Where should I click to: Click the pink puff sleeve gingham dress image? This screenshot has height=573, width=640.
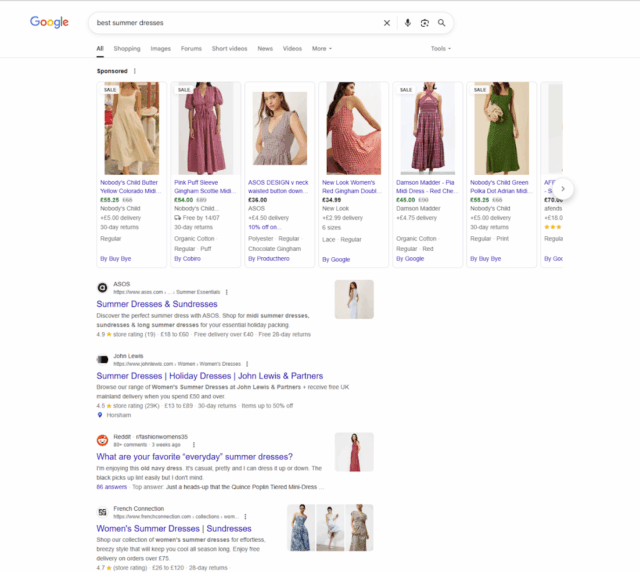(x=206, y=129)
